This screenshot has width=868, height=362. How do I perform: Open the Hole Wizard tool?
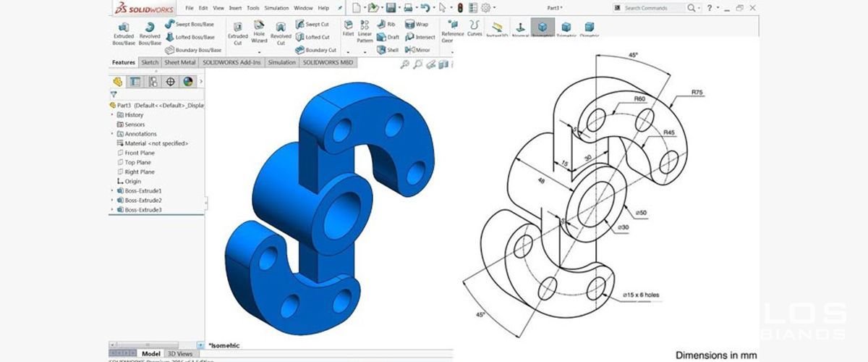(x=259, y=32)
